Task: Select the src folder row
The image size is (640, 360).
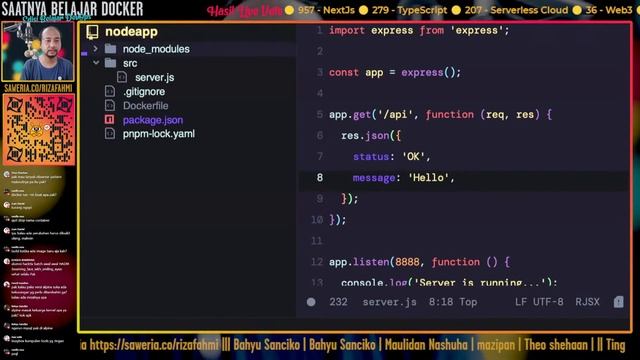Action: click(130, 63)
